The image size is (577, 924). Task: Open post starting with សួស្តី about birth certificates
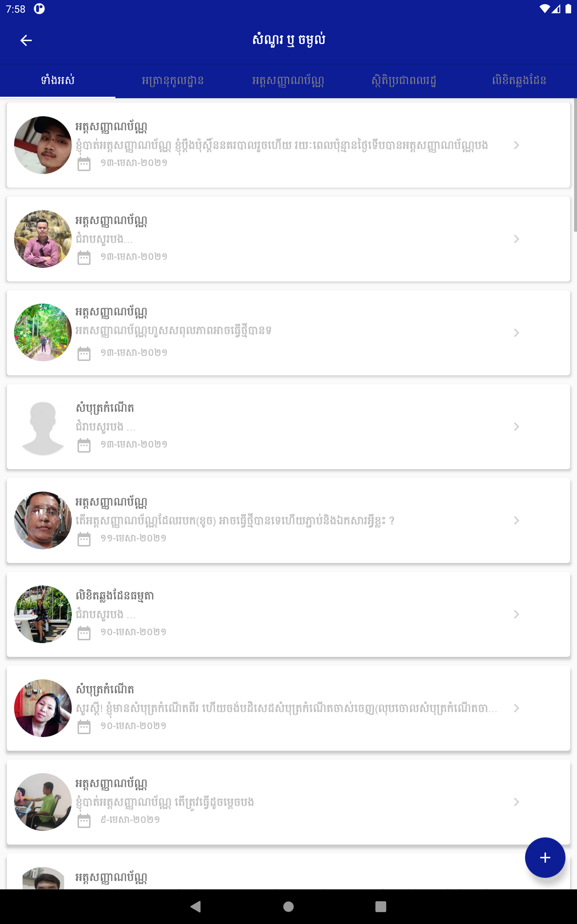point(288,708)
